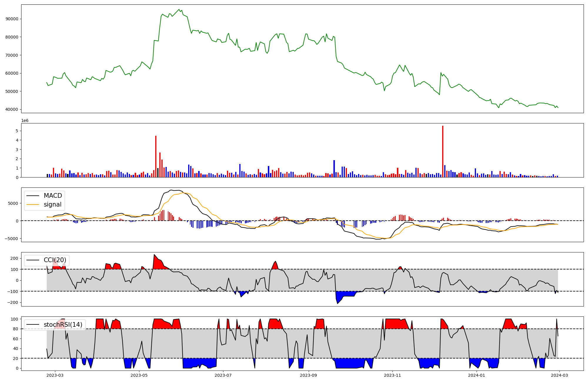This screenshot has height=382, width=588.
Task: Click the 2024-01 x-axis date label
Action: [x=476, y=375]
